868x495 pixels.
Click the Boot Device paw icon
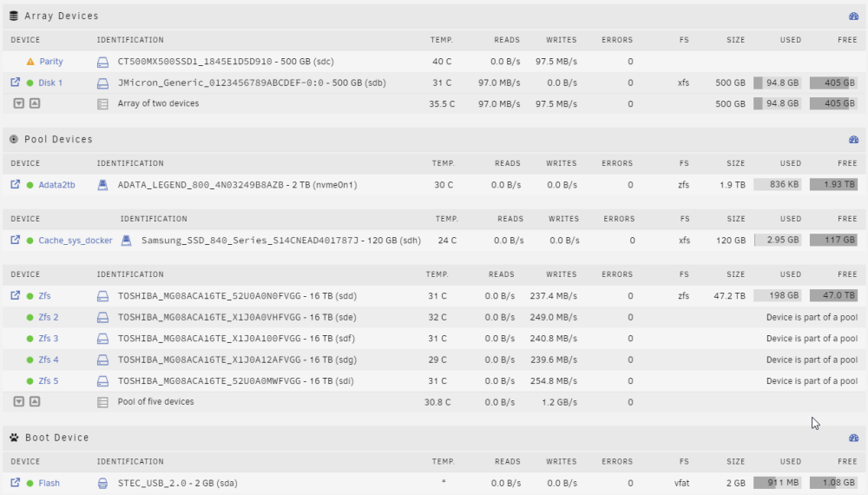click(14, 438)
